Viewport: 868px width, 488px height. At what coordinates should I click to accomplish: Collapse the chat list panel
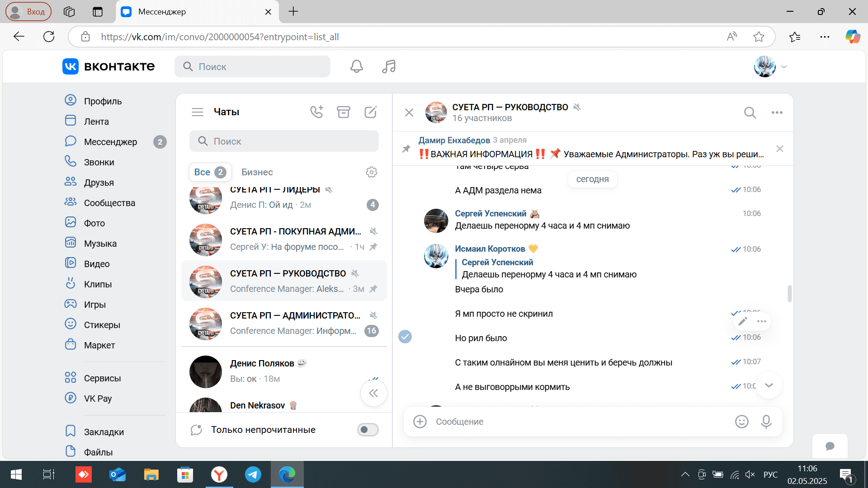tap(373, 393)
